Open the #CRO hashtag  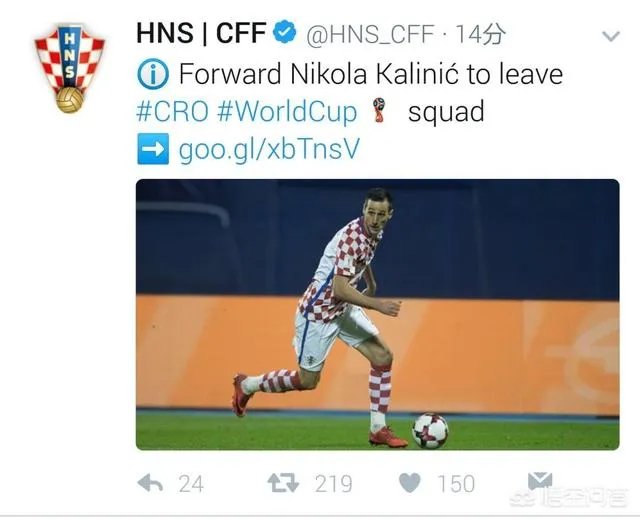click(172, 111)
